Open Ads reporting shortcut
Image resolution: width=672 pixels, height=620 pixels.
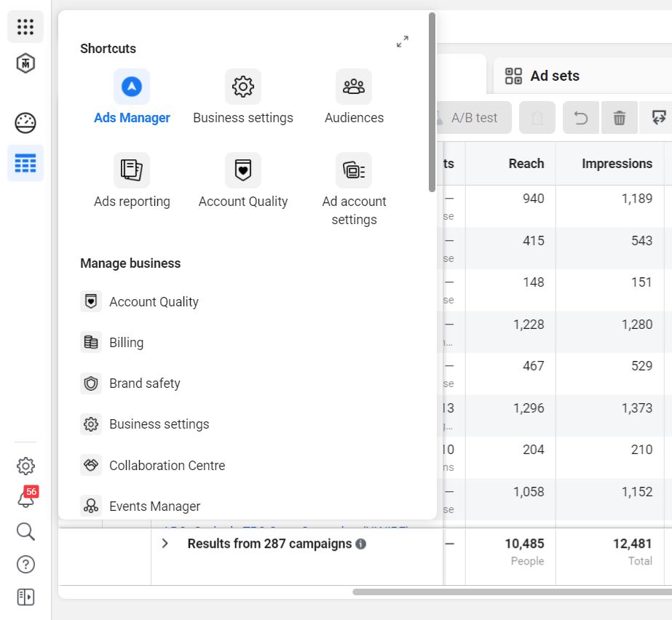pos(132,180)
